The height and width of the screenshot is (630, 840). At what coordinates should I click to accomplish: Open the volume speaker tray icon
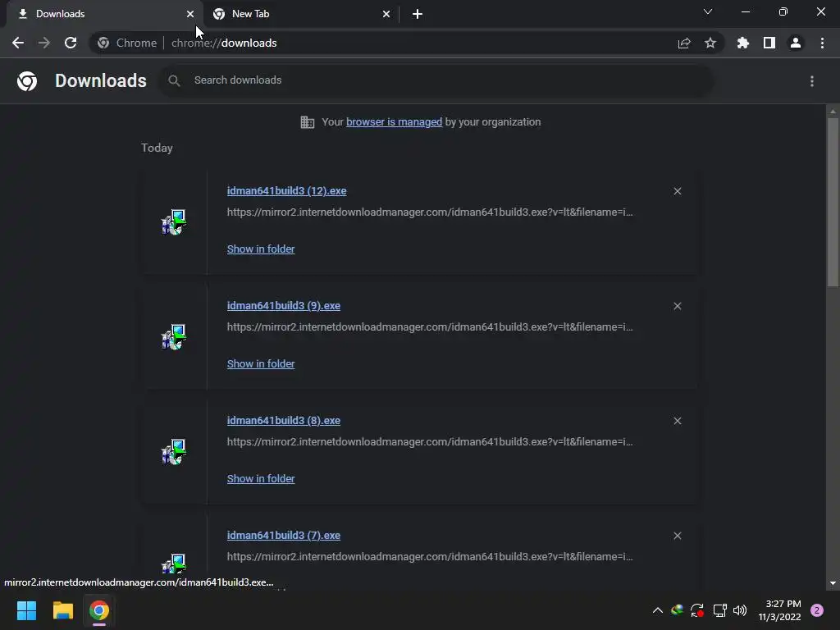tap(740, 610)
